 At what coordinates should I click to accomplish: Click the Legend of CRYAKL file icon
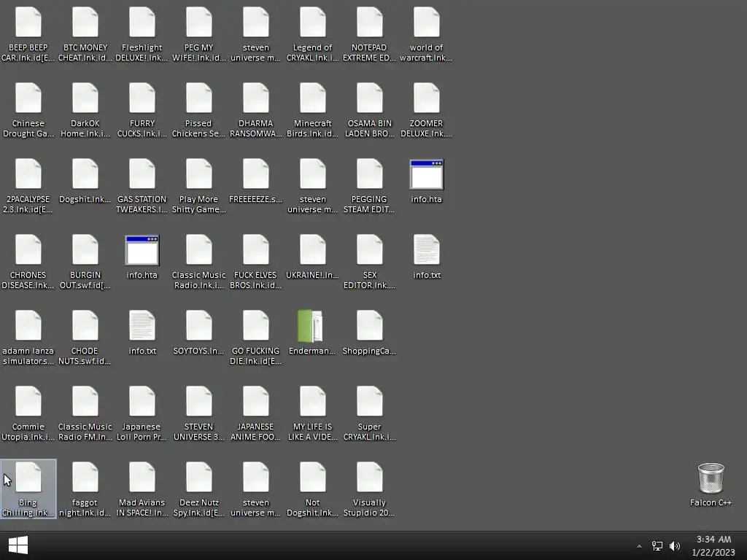pos(312,22)
